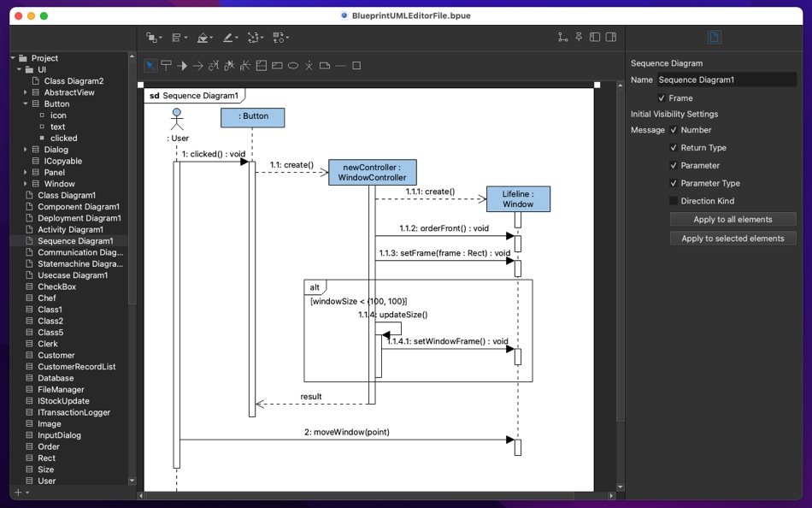812x508 pixels.
Task: Select the dashed line anchor tool
Action: coord(340,66)
